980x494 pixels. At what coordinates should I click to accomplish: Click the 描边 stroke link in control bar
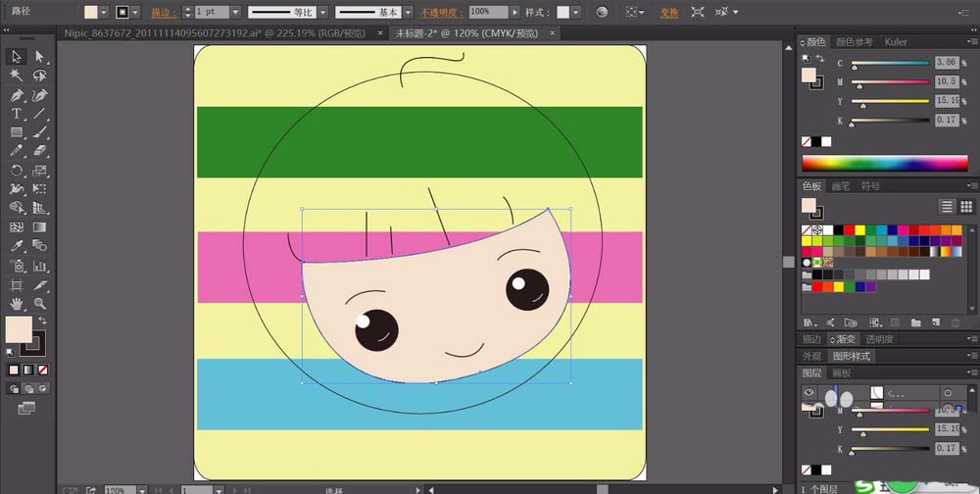[165, 12]
